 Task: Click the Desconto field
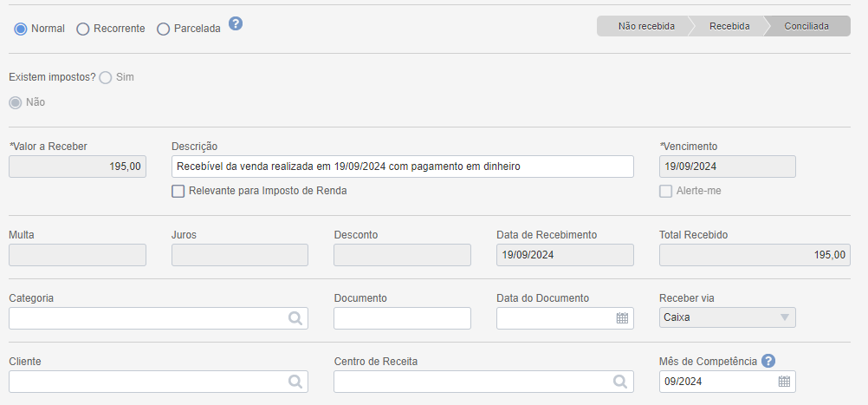point(403,255)
